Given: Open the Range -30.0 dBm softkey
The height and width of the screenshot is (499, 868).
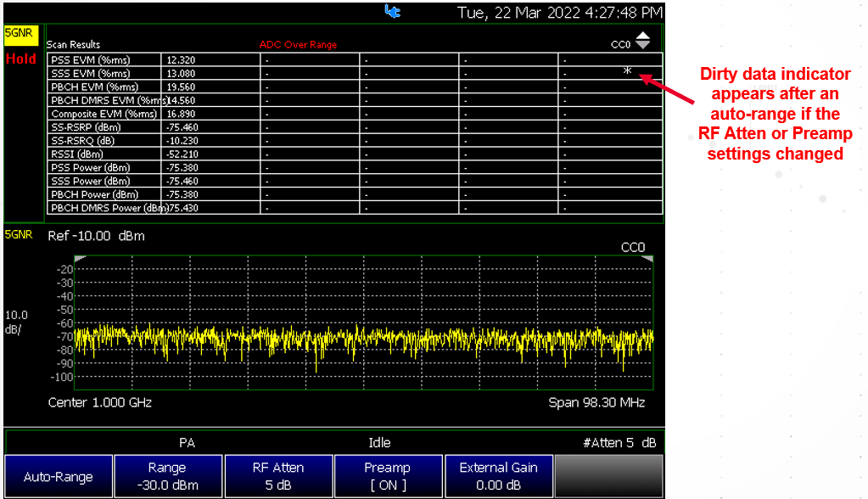Looking at the screenshot, I should coord(168,476).
